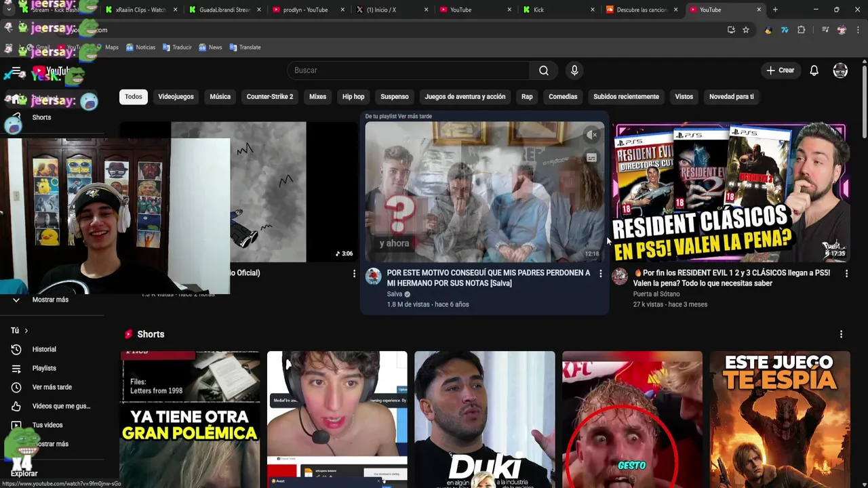Select the Hip hop filter chip

click(353, 96)
